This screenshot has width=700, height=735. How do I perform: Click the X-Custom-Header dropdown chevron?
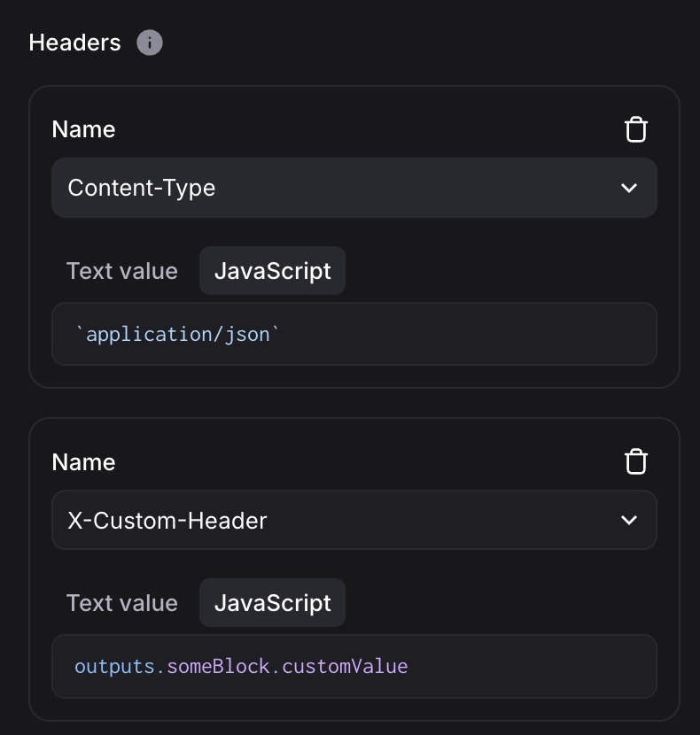coord(629,520)
